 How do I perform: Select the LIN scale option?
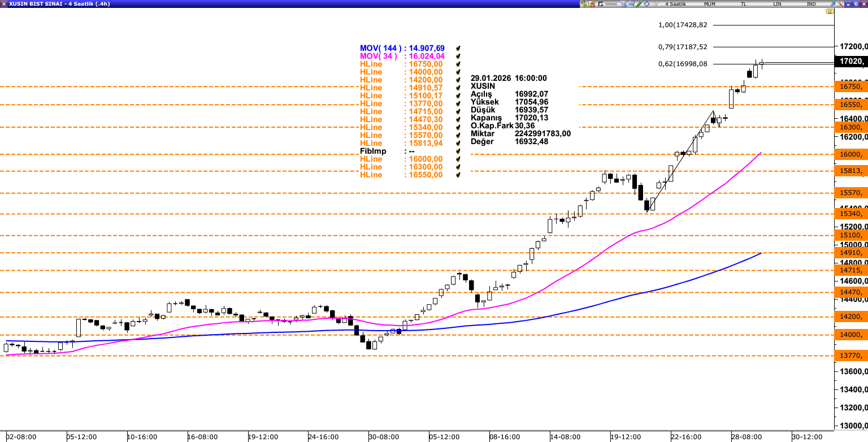(778, 4)
